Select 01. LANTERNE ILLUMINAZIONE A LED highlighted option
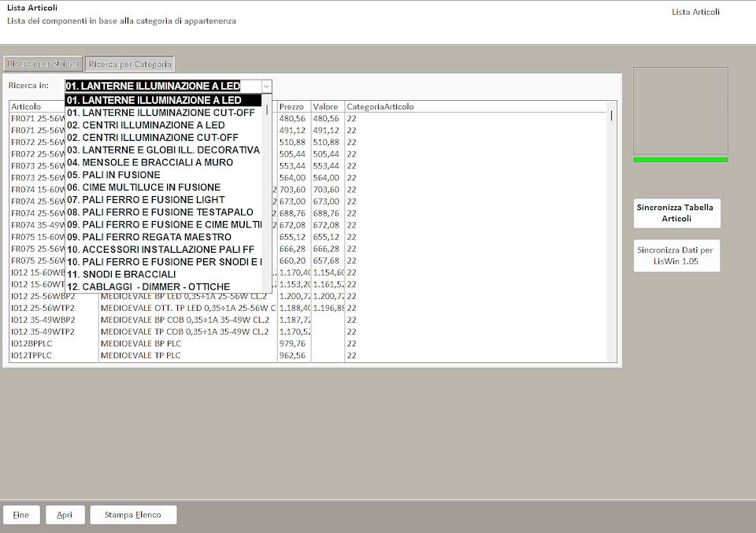Screen dimensions: 756x533 (x=164, y=100)
